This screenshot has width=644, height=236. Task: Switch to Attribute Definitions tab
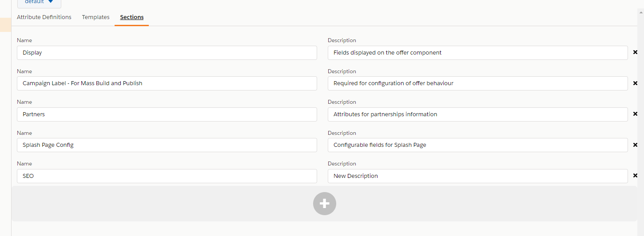click(44, 17)
